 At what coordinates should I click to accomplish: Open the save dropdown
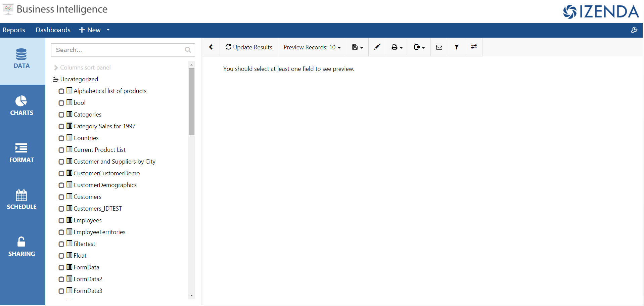coord(357,47)
